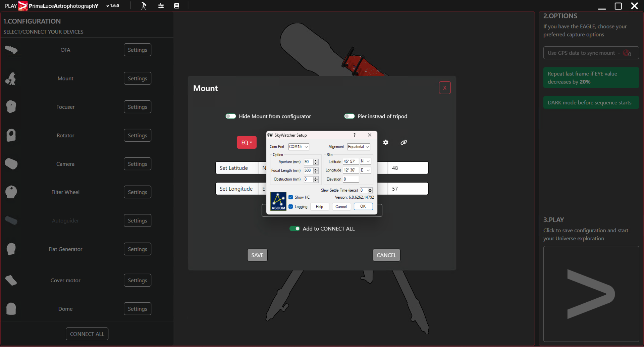Viewport: 644px width, 347px height.
Task: Click the Camera device icon
Action: (x=11, y=164)
